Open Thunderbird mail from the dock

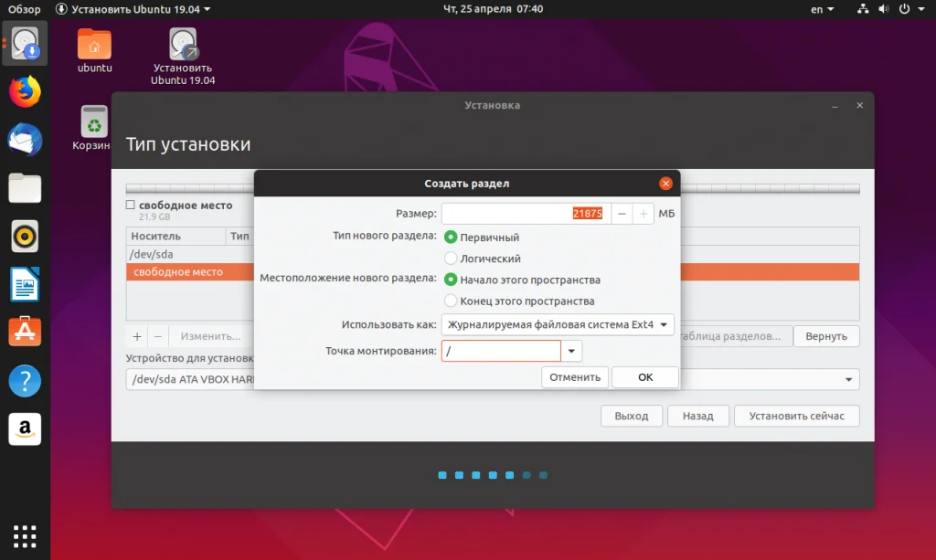[x=25, y=140]
